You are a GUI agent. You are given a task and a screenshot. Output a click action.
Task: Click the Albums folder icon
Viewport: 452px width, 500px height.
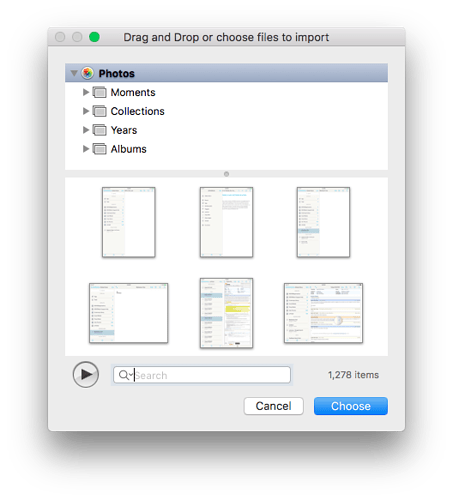[99, 149]
